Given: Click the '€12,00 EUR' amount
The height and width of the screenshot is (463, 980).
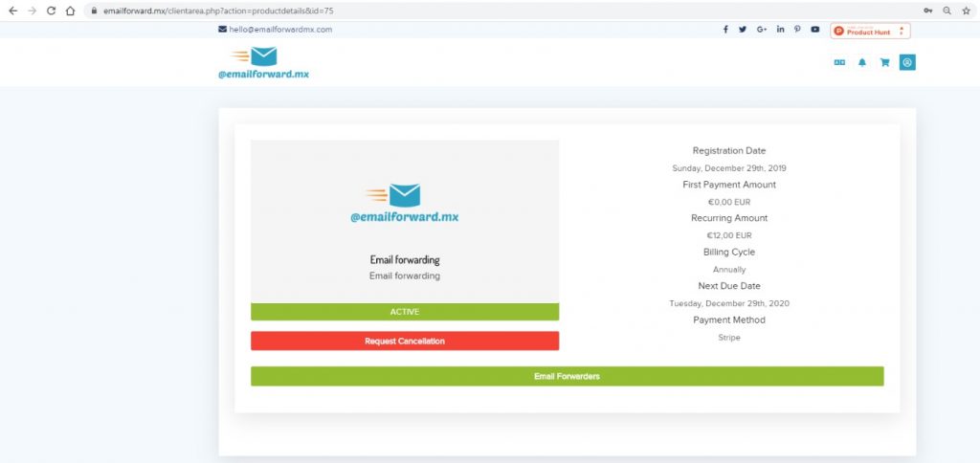Looking at the screenshot, I should (728, 235).
